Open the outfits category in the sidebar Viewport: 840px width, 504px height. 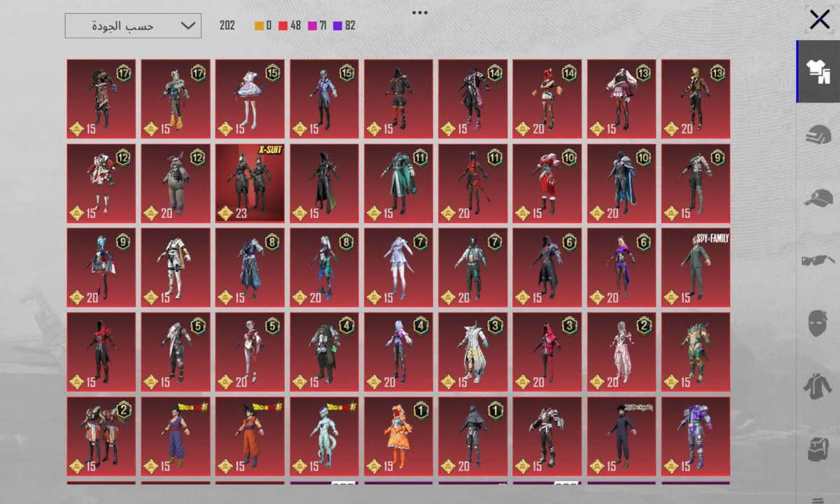pos(818,72)
